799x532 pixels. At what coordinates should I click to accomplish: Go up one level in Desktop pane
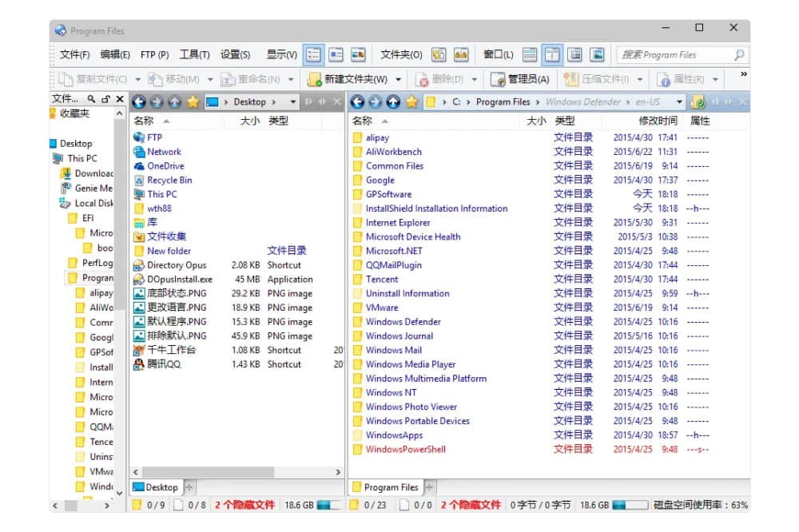173,101
